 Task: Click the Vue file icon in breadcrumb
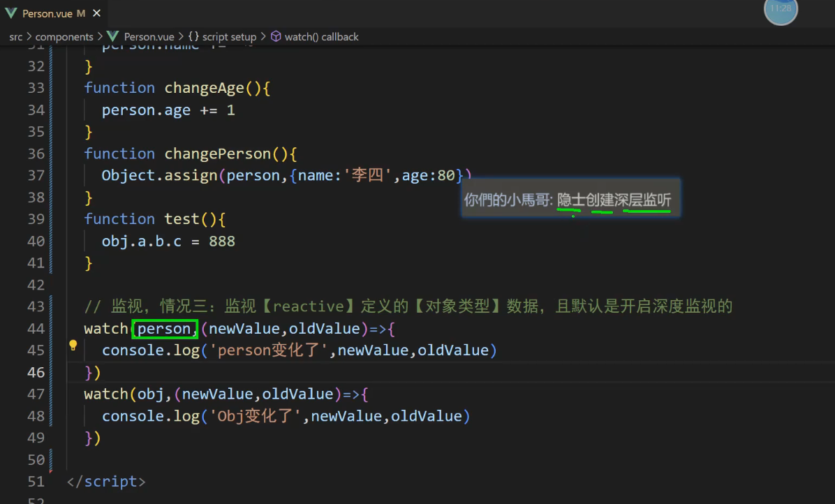112,36
